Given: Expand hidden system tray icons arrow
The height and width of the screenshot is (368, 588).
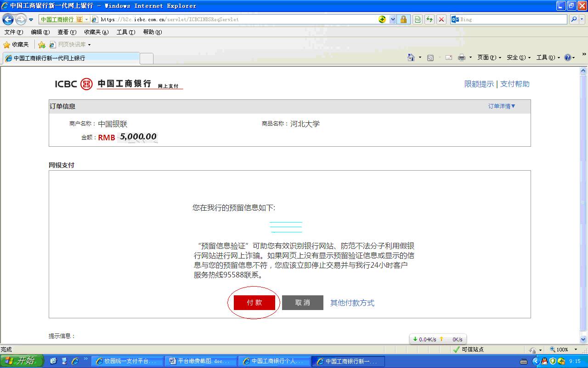Looking at the screenshot, I should (536, 362).
